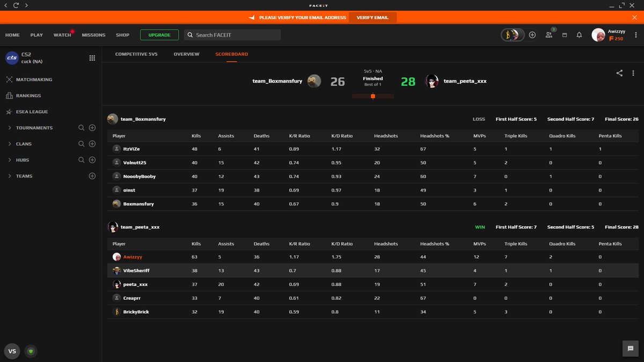
Task: Select the Scoreboard tab
Action: [x=231, y=54]
